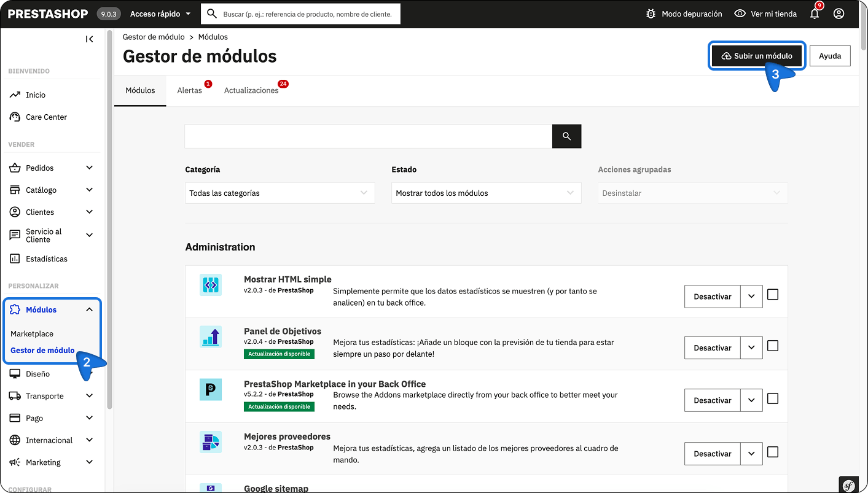Click the Mejores proveedores module icon

211,442
